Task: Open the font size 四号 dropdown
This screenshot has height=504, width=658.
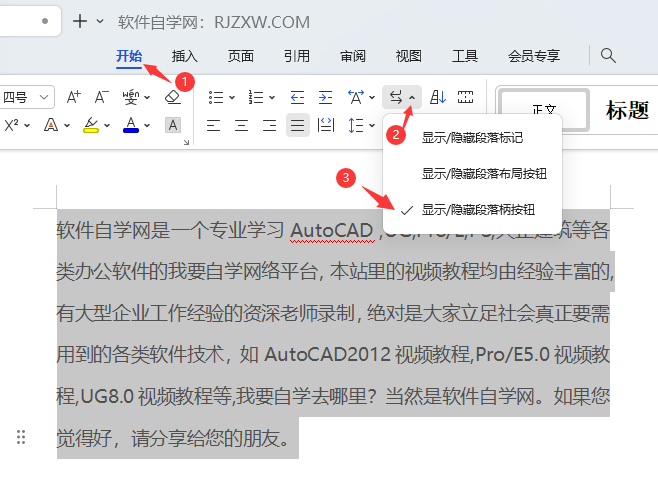Action: (x=26, y=97)
